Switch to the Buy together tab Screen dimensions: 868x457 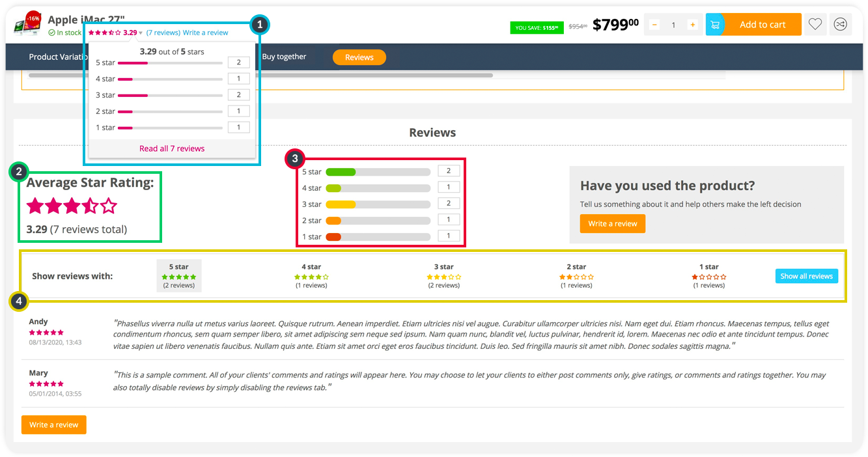[x=284, y=57]
